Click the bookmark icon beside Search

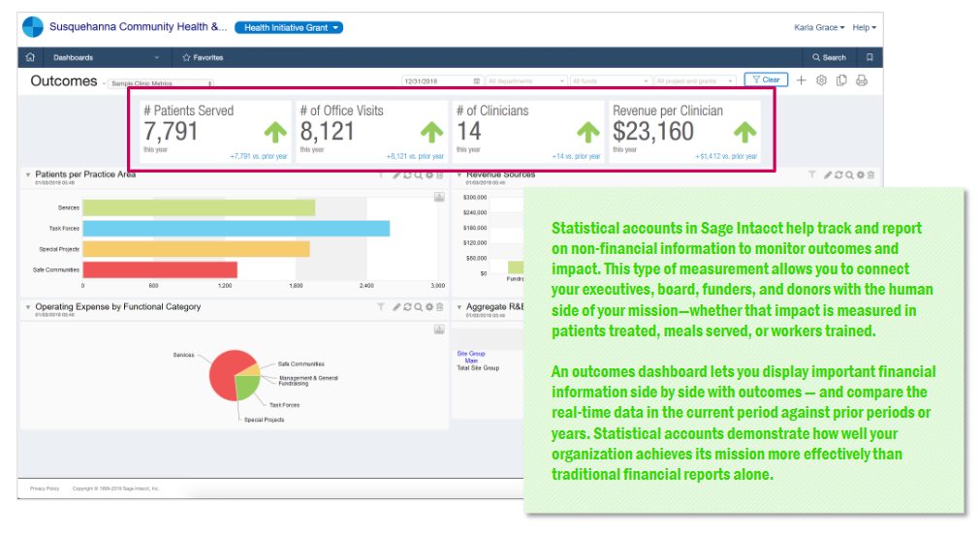coord(869,57)
